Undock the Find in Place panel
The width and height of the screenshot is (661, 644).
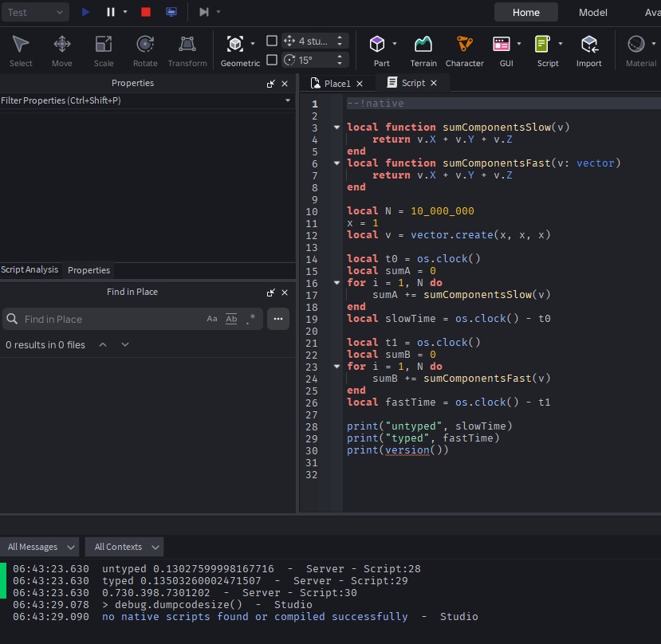[270, 292]
